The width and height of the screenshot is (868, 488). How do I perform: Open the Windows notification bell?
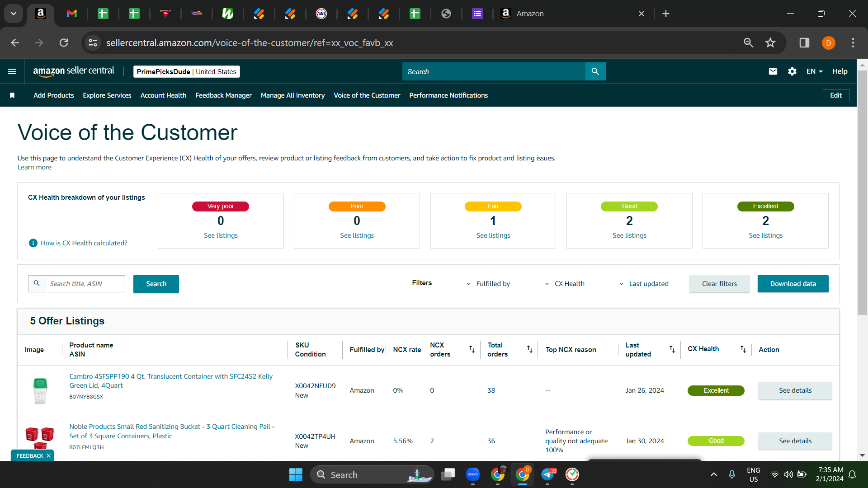pos(852,474)
